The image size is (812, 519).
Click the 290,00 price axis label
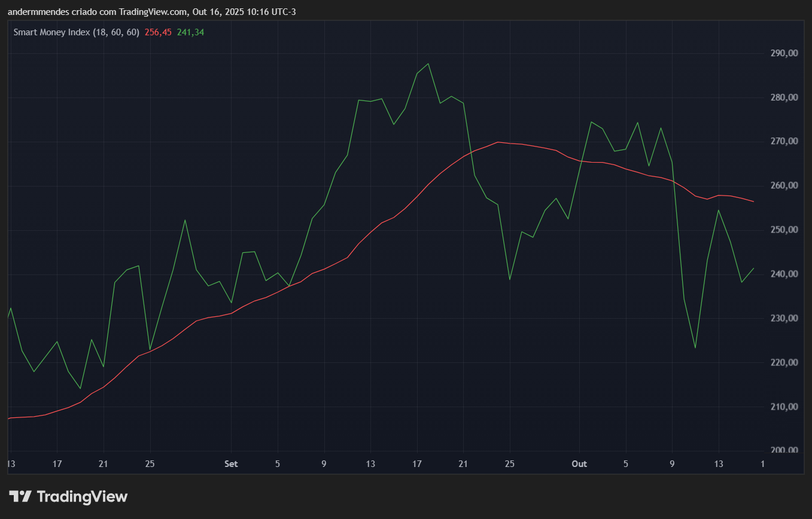pos(784,53)
